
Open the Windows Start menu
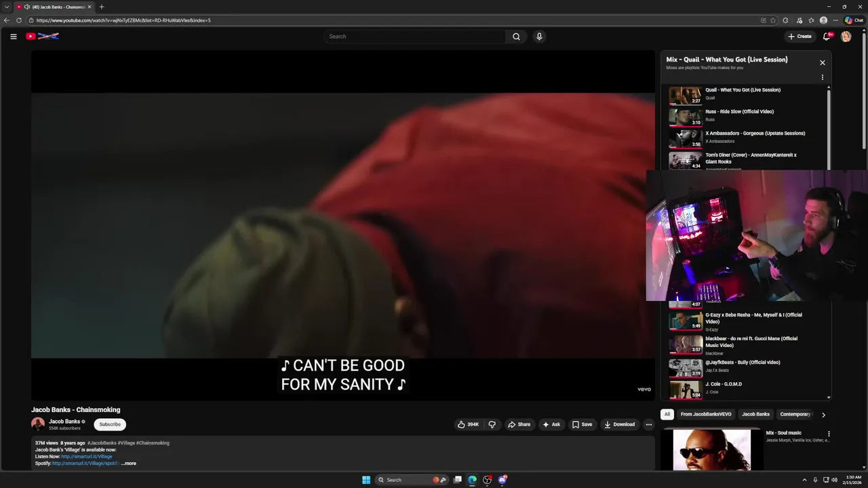click(x=366, y=480)
